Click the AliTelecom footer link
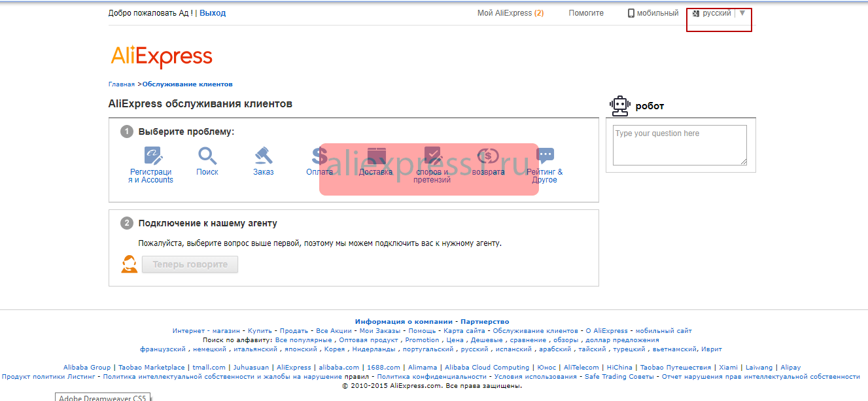Screen dimensions: 868x401 tap(582, 368)
